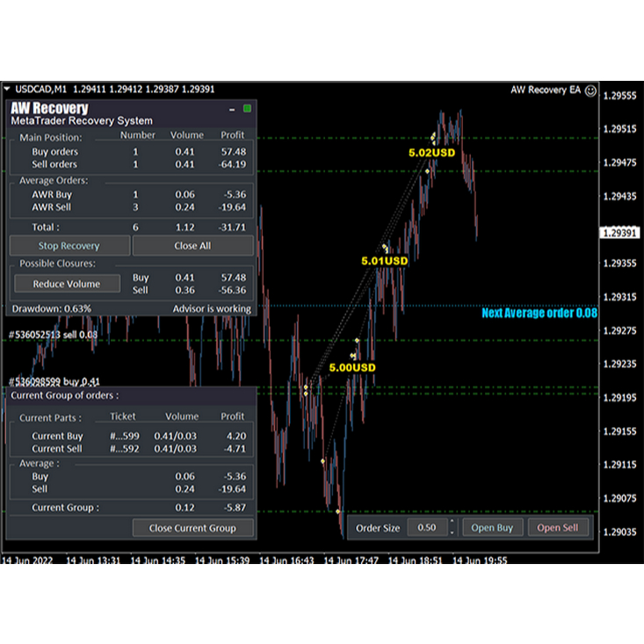644x644 pixels.
Task: Click the Reduce Volume button
Action: 67,284
